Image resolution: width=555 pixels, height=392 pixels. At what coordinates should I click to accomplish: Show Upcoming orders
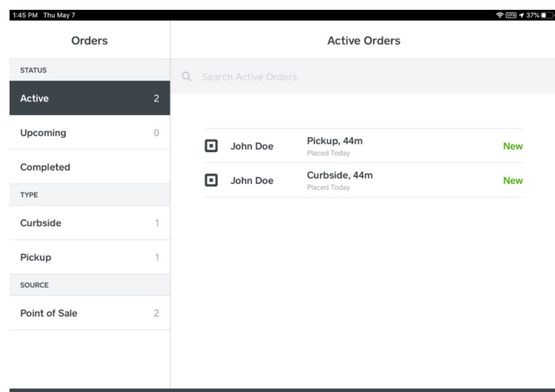(89, 132)
